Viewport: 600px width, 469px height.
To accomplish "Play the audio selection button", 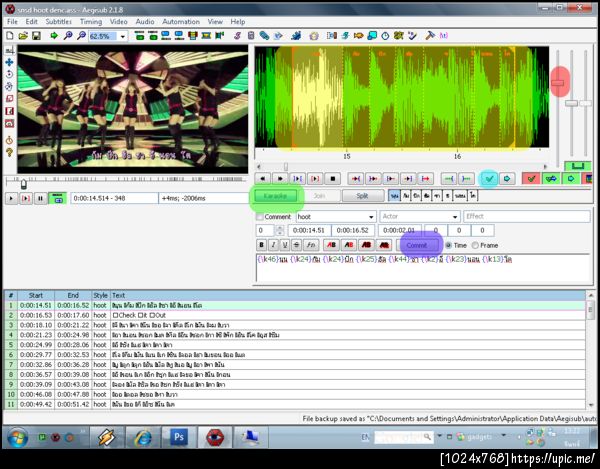I will (x=297, y=179).
